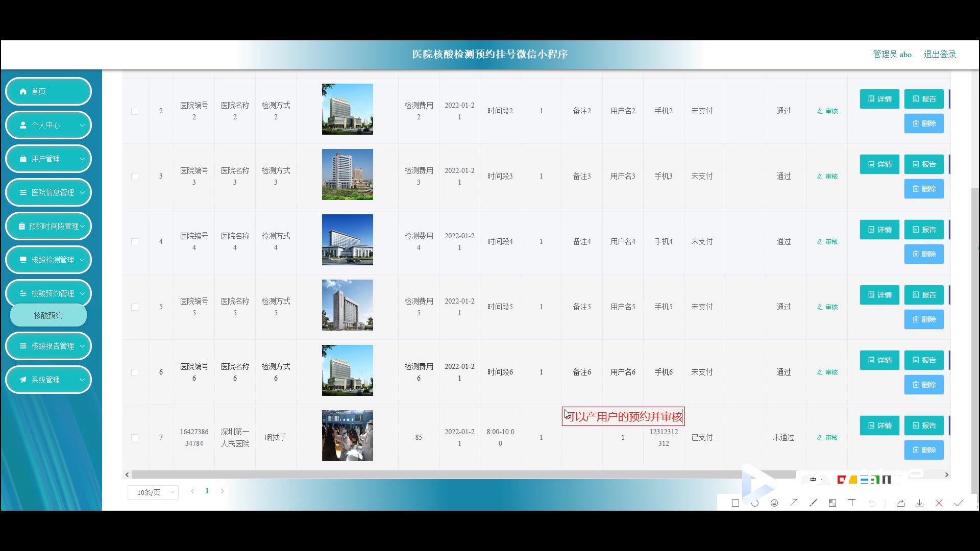Select the mosaic blur tool
This screenshot has height=551, width=980.
point(832,503)
